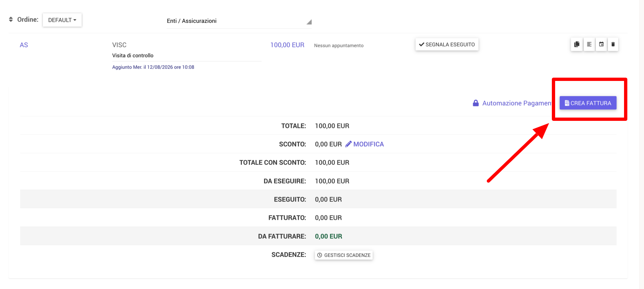Click the Ordine: label

point(28,19)
